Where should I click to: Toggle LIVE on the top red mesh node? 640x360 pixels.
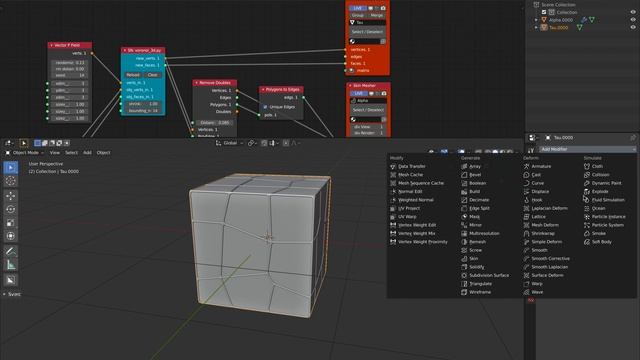[x=358, y=8]
